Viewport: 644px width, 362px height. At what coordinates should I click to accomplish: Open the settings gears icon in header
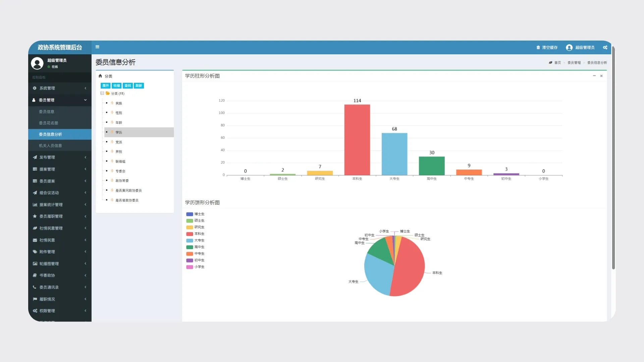coord(605,48)
